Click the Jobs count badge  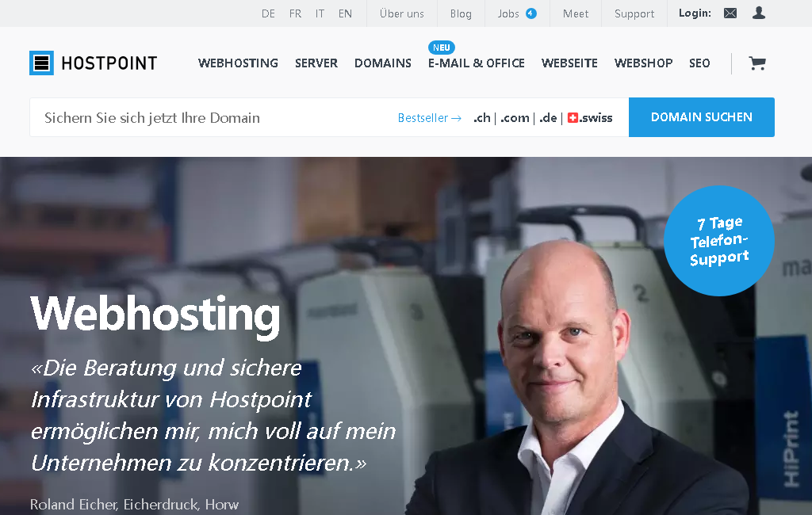point(530,13)
